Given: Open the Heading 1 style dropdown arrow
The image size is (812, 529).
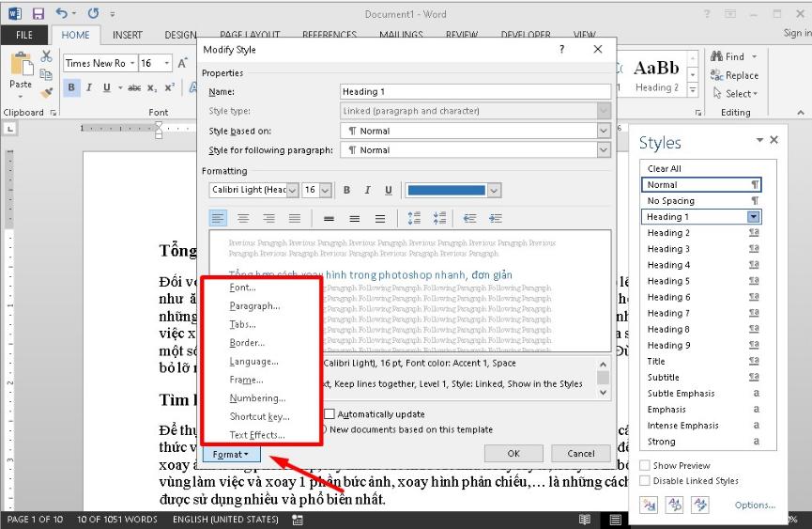Looking at the screenshot, I should pos(752,217).
